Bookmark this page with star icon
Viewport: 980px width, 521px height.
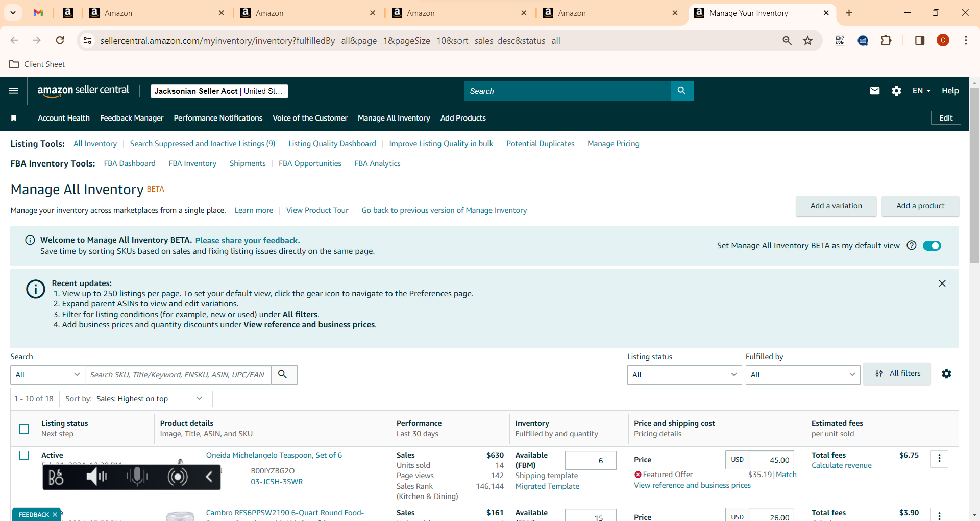pos(807,40)
